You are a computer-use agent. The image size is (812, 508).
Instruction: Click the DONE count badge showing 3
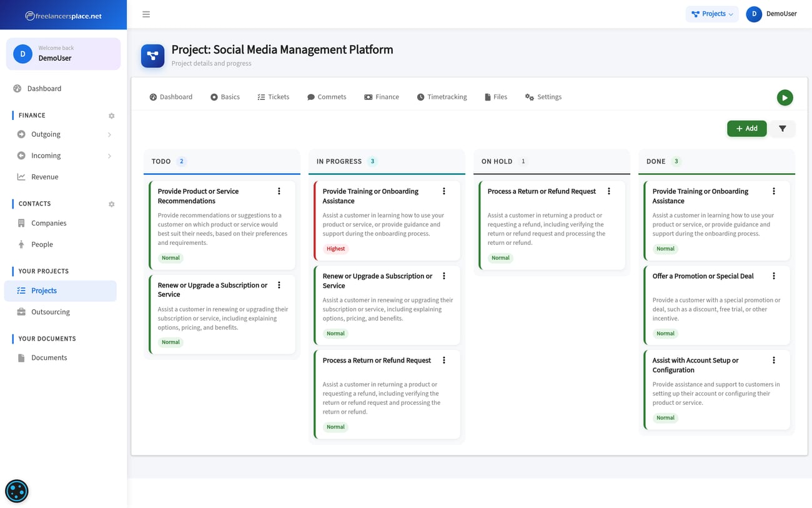[676, 161]
